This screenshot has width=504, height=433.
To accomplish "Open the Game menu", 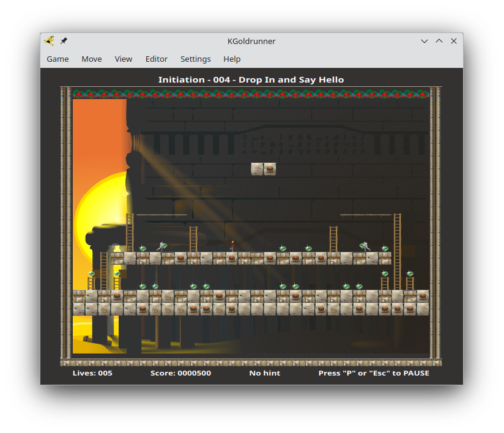I will coord(57,59).
